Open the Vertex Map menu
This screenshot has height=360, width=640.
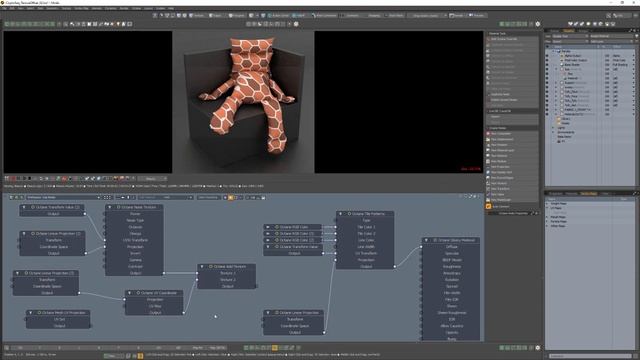pos(81,8)
